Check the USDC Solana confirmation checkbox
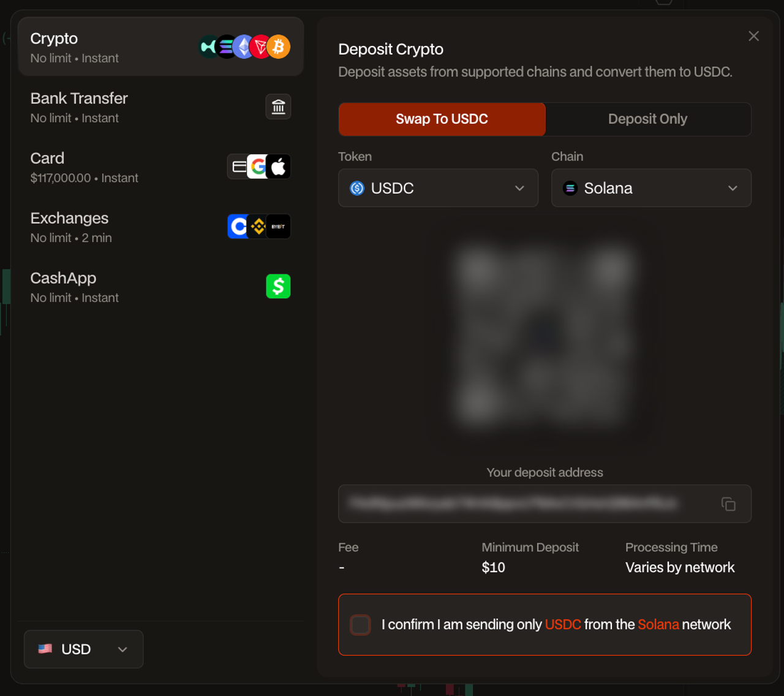784x696 pixels. pyautogui.click(x=360, y=625)
